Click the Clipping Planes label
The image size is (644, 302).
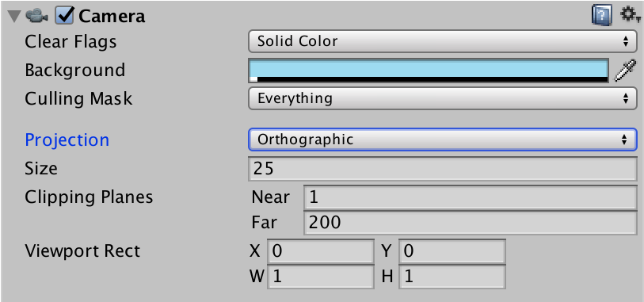(89, 197)
